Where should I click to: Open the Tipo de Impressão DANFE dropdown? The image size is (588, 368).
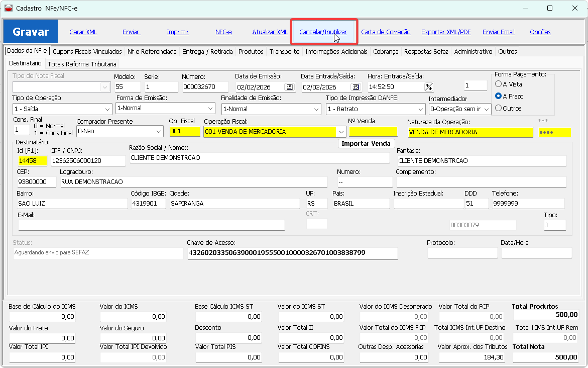point(420,109)
